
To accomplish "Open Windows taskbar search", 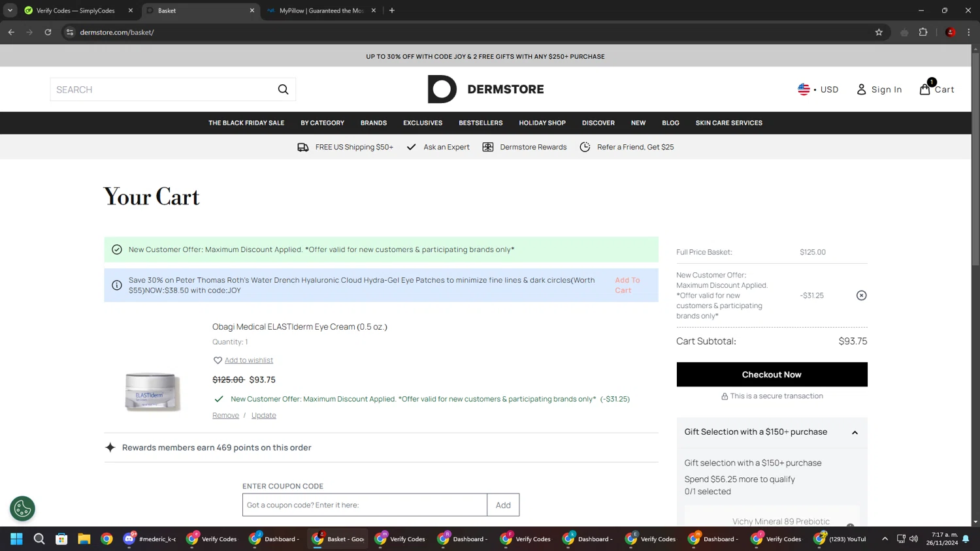I will [39, 539].
